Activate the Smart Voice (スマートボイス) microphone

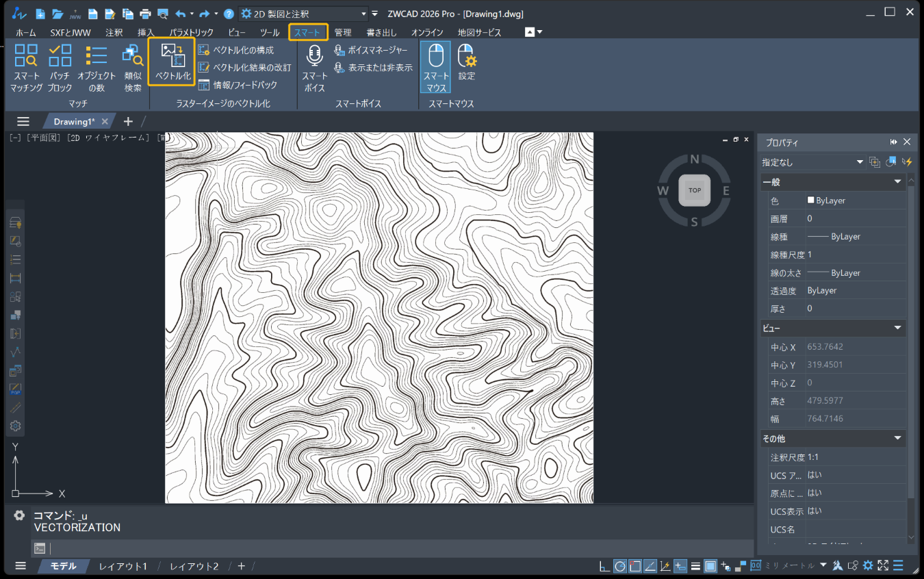point(314,68)
